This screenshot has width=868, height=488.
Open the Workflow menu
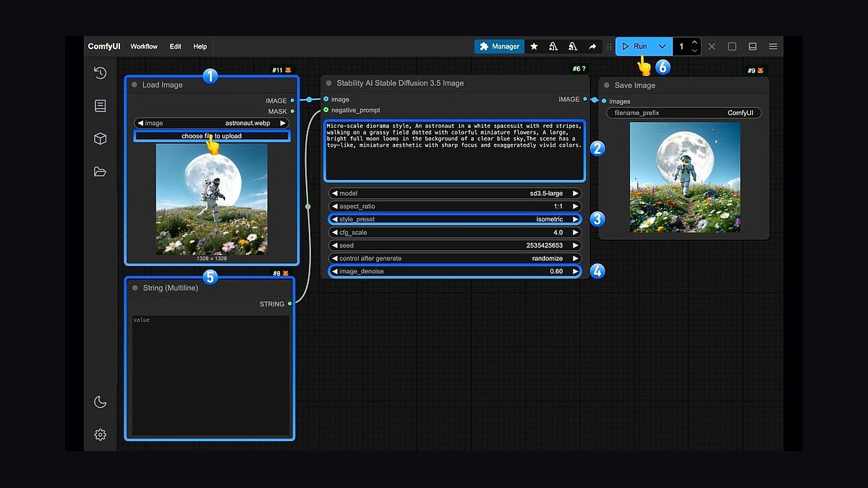pos(144,46)
